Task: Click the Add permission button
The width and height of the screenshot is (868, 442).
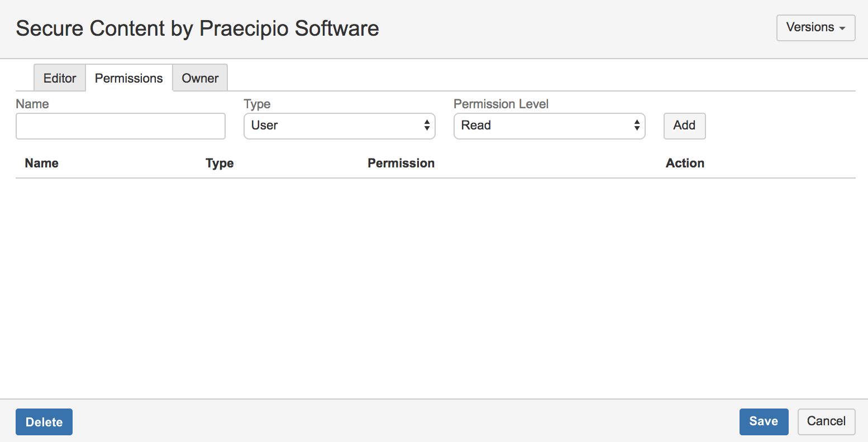Action: (x=684, y=126)
